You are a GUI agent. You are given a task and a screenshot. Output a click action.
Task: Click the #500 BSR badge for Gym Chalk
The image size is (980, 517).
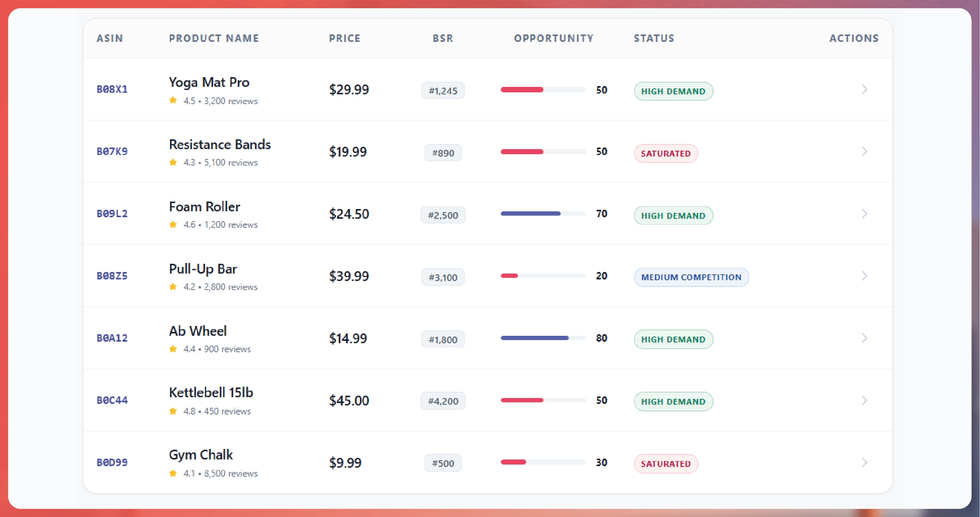pos(443,463)
